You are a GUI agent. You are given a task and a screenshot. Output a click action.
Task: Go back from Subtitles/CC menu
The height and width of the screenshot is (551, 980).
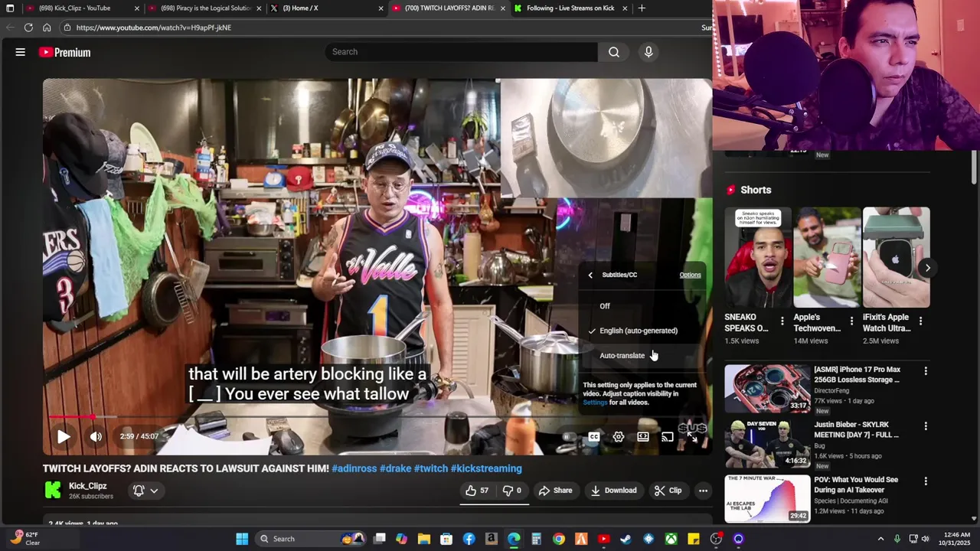click(590, 275)
